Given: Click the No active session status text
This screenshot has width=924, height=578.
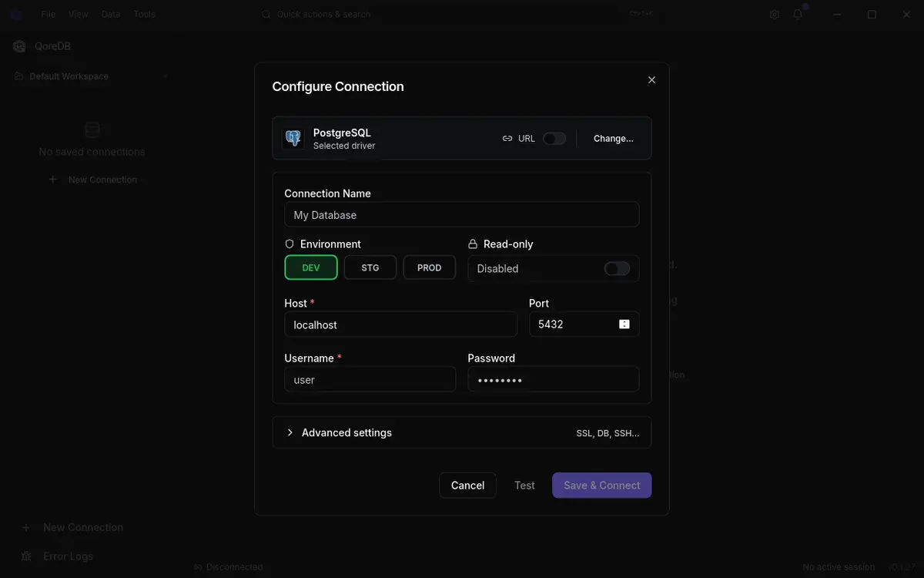Looking at the screenshot, I should coord(839,567).
